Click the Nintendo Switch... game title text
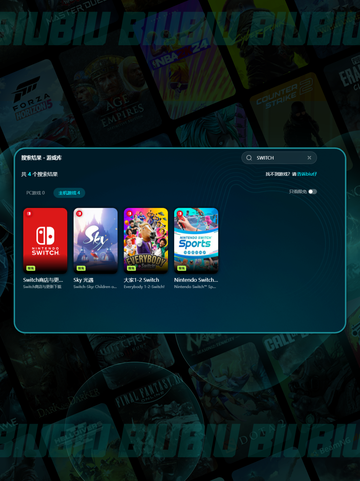This screenshot has height=481, width=360. click(196, 280)
